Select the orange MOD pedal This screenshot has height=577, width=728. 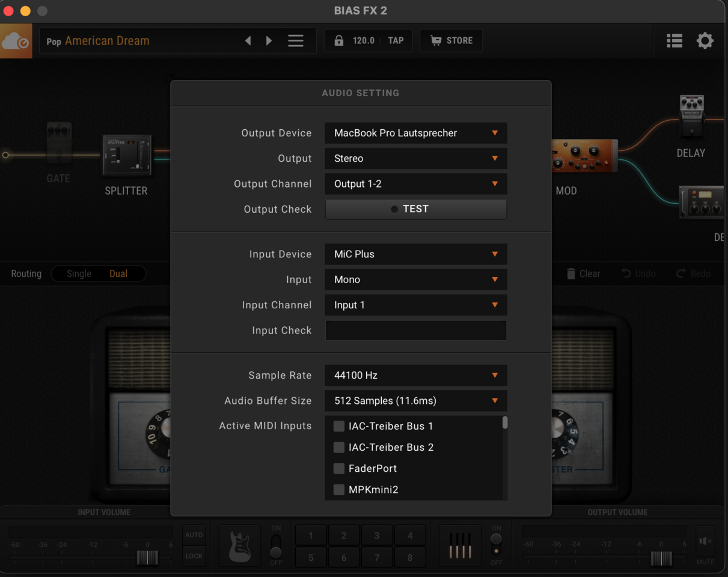coord(584,156)
